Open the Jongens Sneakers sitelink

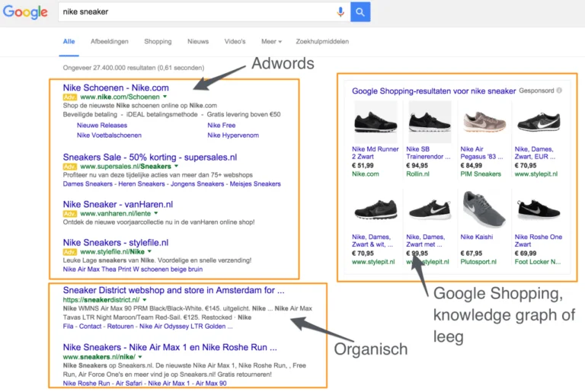point(197,184)
